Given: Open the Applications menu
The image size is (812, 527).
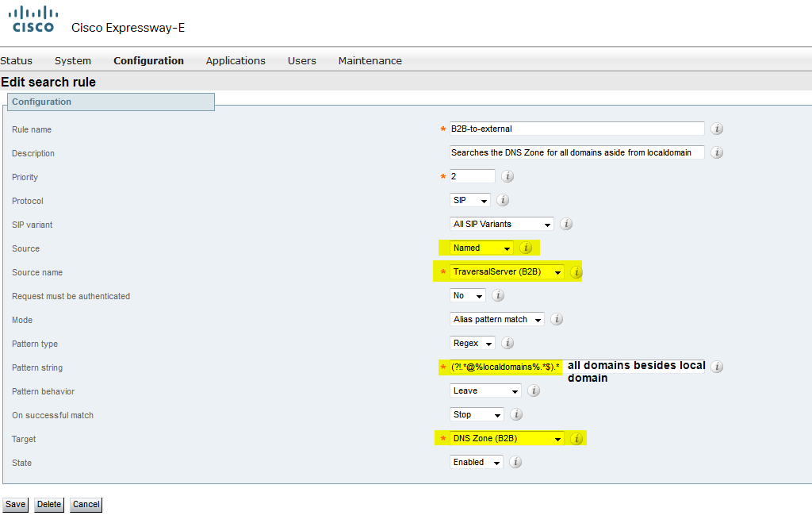Looking at the screenshot, I should tap(236, 60).
